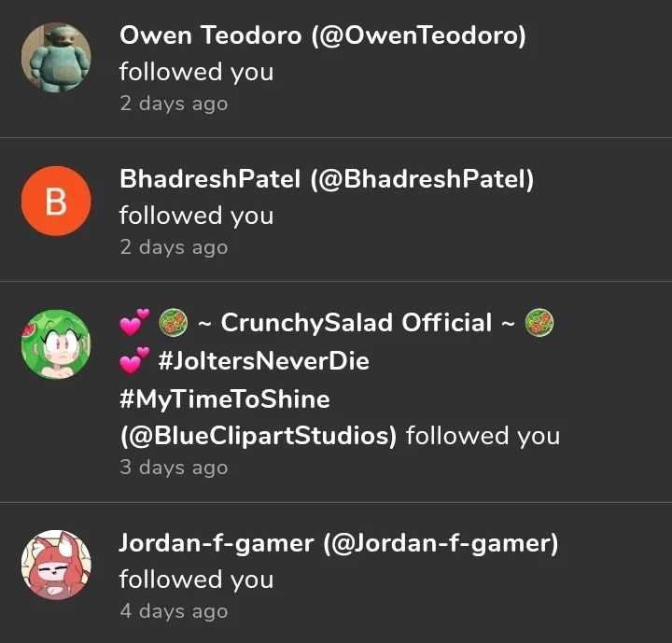Screen dimensions: 672x643
Task: Open the BhadreshPatel (@BhadreshPatel) profile link
Action: tap(327, 179)
